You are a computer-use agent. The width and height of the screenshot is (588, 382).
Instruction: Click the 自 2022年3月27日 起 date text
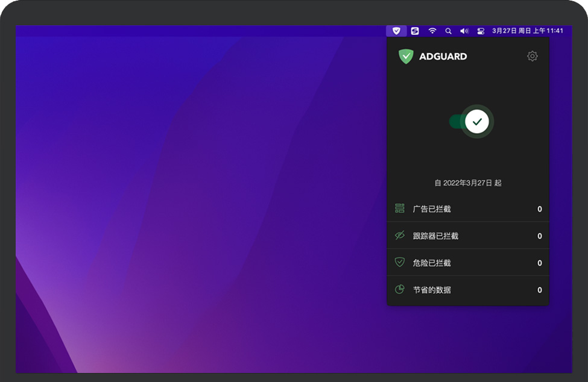[x=467, y=183]
